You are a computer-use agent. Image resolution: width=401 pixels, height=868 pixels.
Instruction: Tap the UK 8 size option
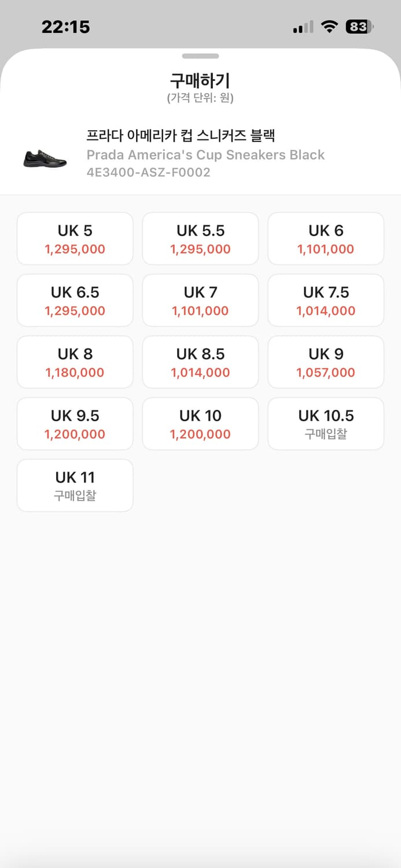75,362
